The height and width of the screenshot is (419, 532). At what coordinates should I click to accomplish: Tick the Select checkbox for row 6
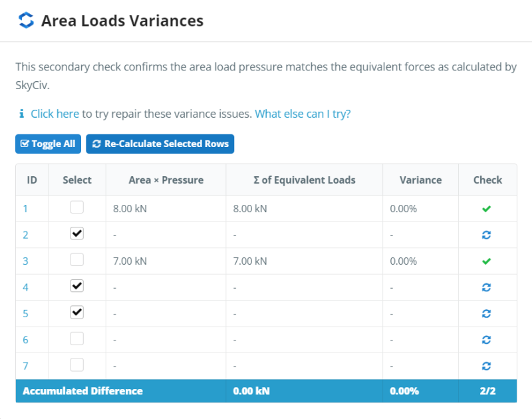coord(77,339)
